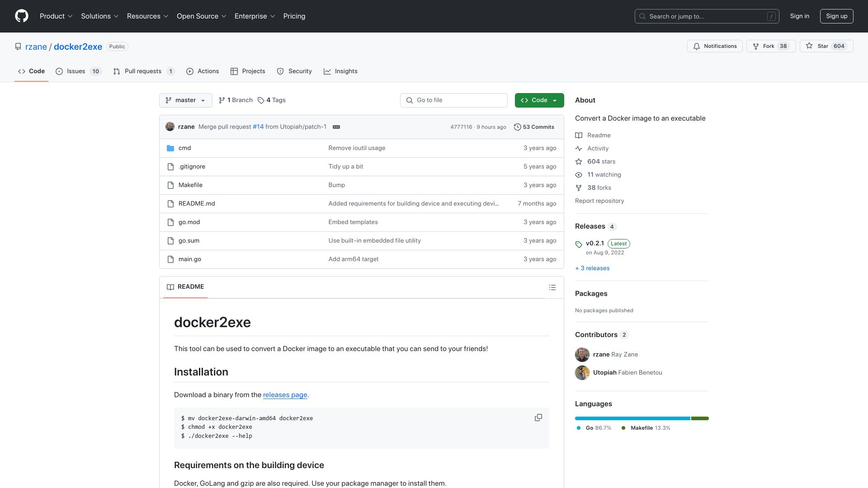Expand the Resources menu
The image size is (868, 488).
(x=148, y=16)
